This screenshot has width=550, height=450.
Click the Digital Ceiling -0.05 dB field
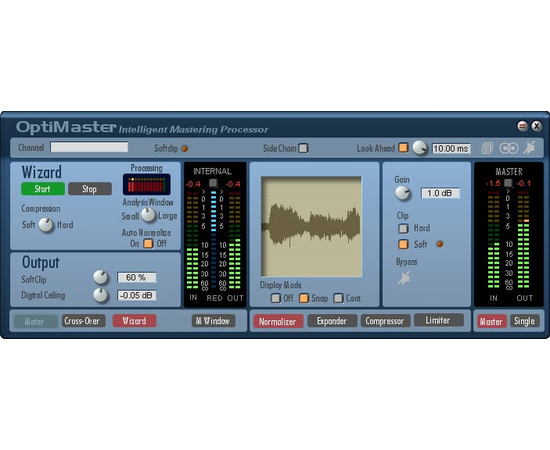pyautogui.click(x=136, y=295)
